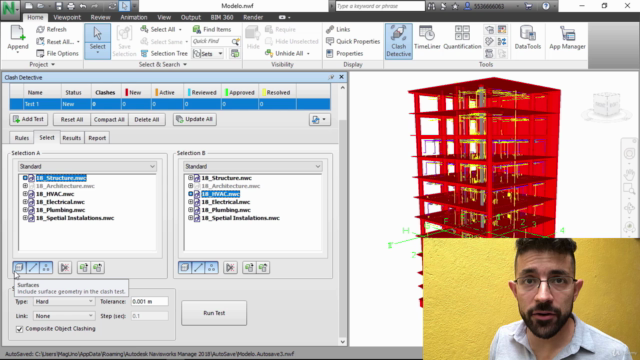Toggle Points geometry in Selection B
This screenshot has height=360, width=640.
[x=212, y=268]
